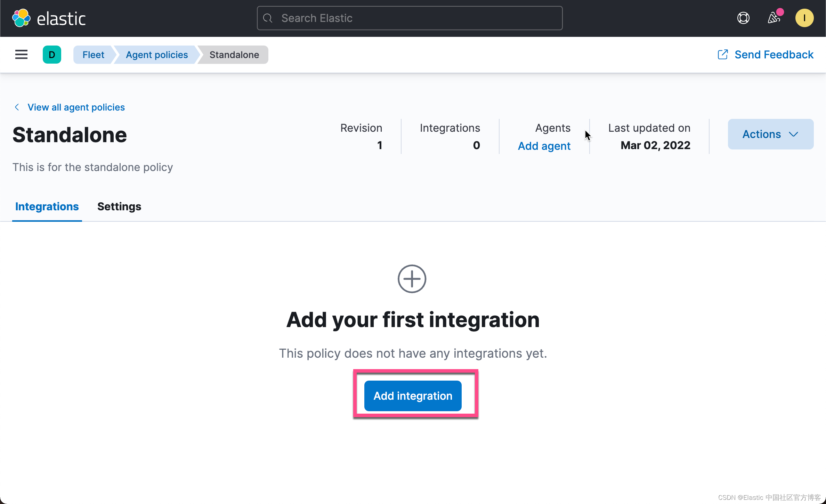Screen dimensions: 826x504
Task: Click the Add integration button
Action: point(413,396)
